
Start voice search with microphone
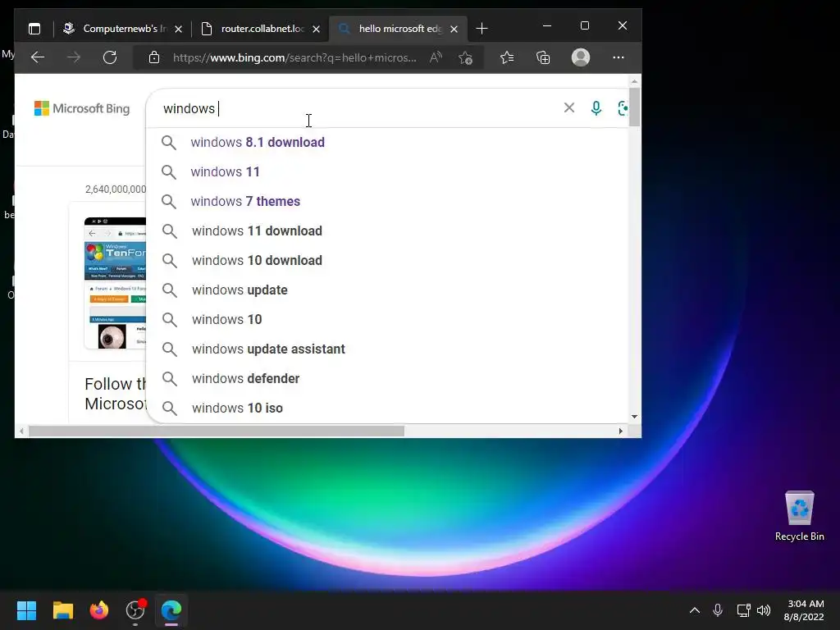click(596, 108)
